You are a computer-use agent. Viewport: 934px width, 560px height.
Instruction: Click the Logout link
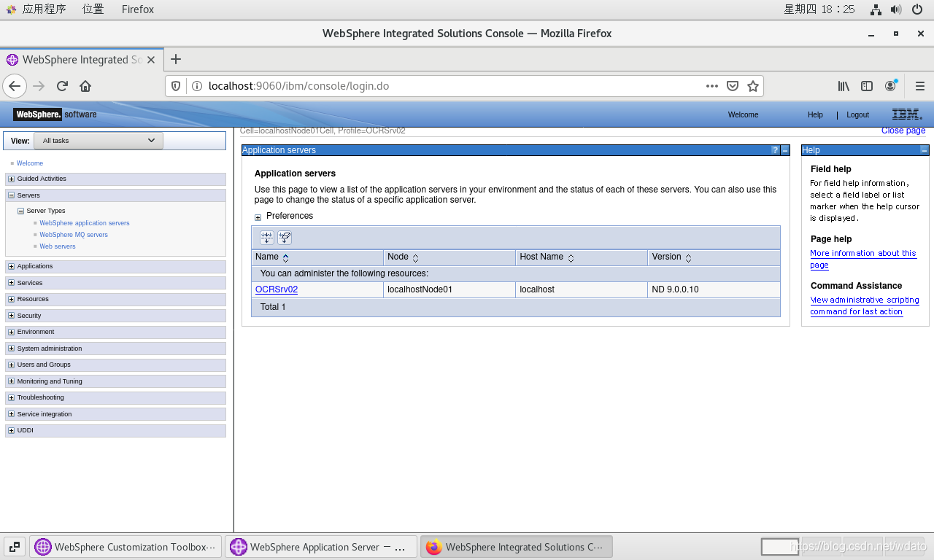[x=857, y=115]
